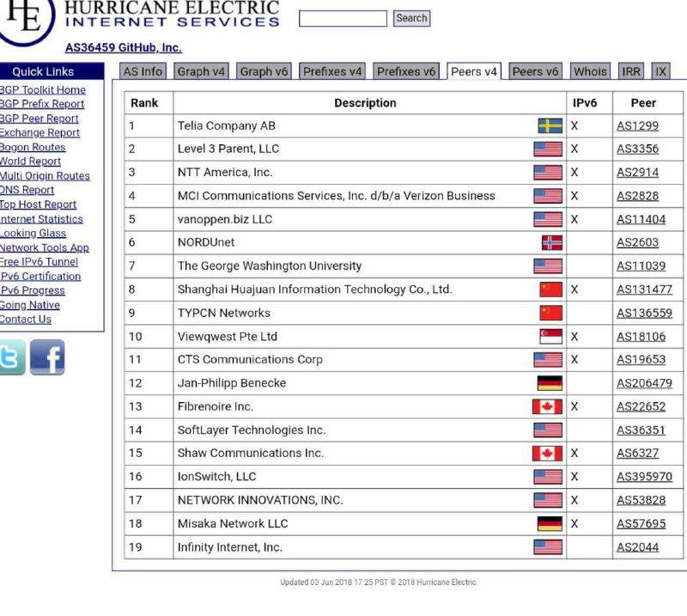Click US flag in vanoppen.biz row
The width and height of the screenshot is (687, 616).
click(x=548, y=219)
